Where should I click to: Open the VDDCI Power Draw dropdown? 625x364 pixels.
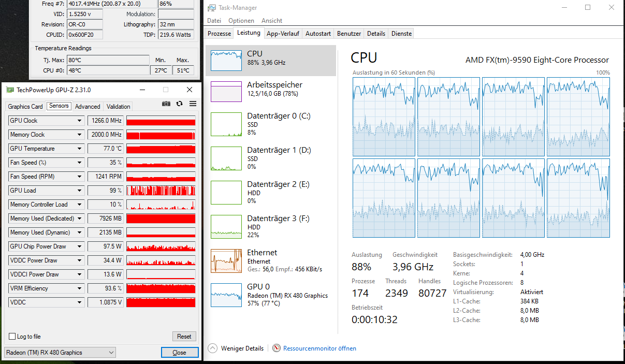click(x=79, y=274)
